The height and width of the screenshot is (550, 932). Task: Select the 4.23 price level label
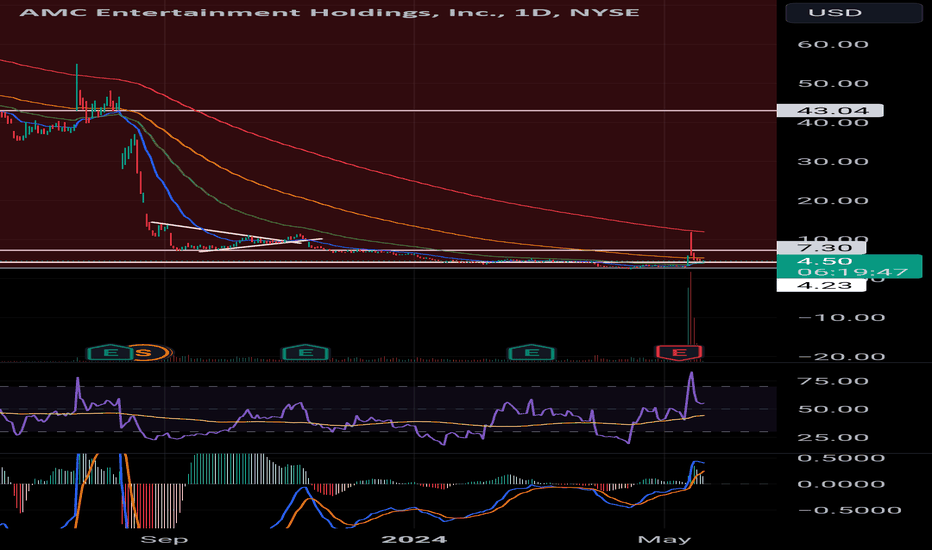click(822, 285)
